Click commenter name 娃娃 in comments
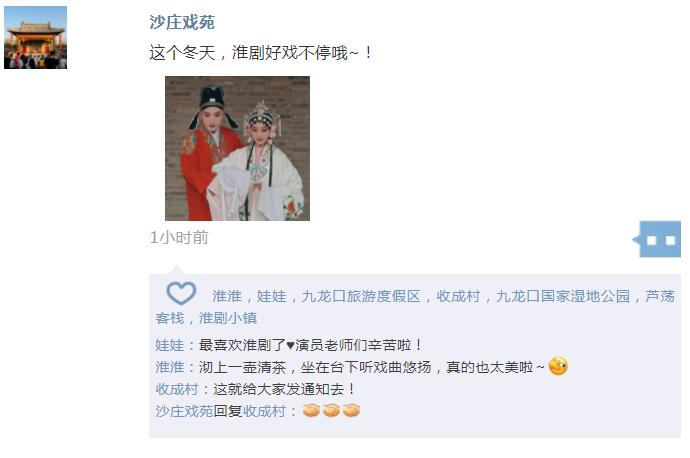 [x=169, y=345]
